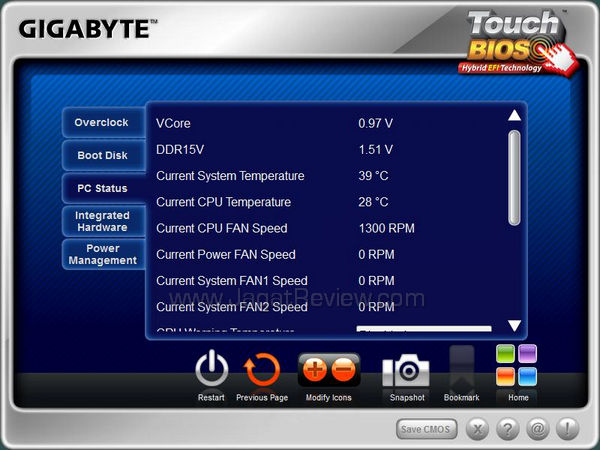600x450 pixels.
Task: Take a Snapshot with the camera icon
Action: [406, 370]
